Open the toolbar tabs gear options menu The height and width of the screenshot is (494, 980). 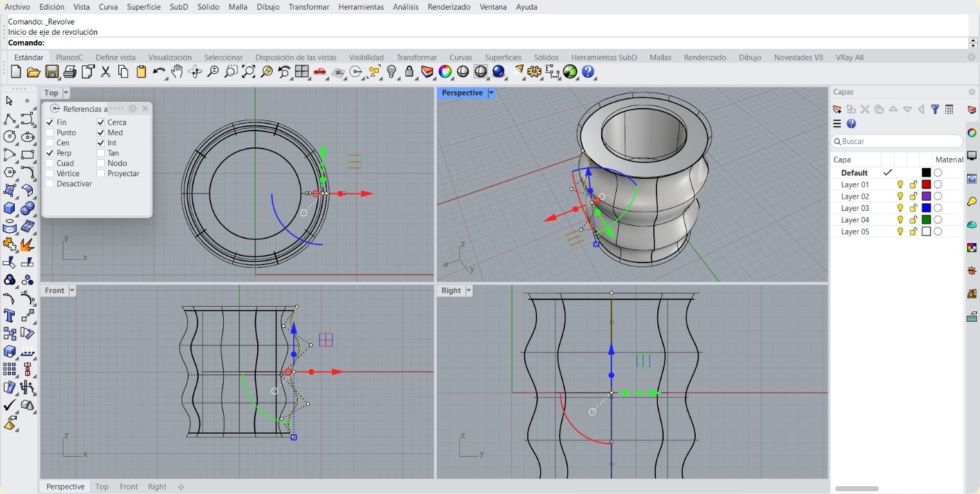972,57
